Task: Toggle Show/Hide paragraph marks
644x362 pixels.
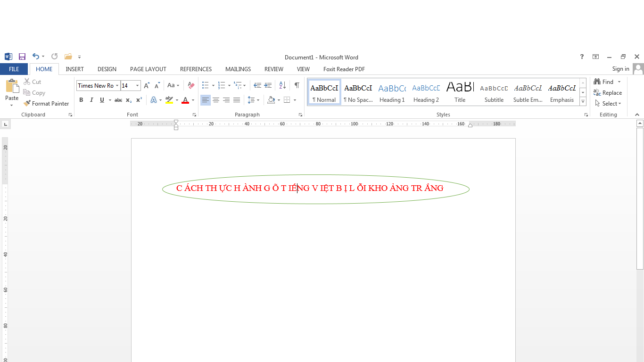Action: pyautogui.click(x=297, y=85)
